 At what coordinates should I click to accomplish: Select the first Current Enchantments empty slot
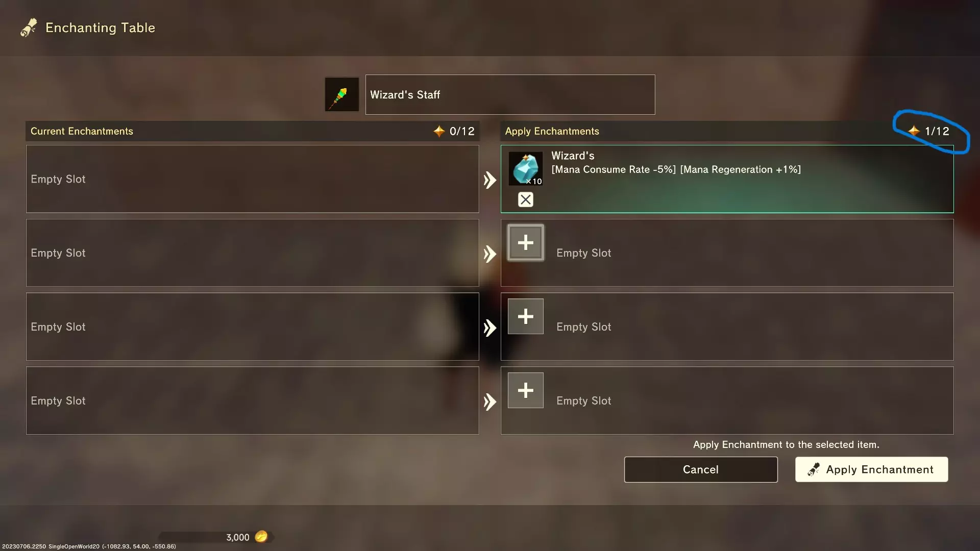point(253,179)
